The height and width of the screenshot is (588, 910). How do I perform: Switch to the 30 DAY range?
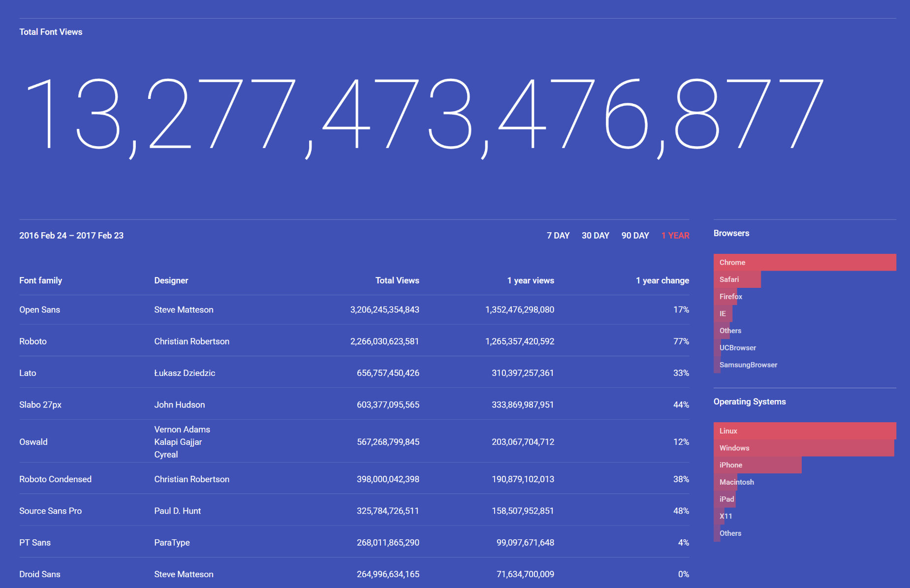click(596, 236)
